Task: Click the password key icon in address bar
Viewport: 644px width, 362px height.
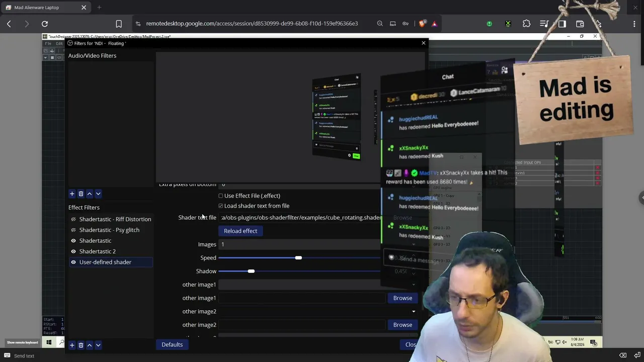Action: [x=406, y=24]
